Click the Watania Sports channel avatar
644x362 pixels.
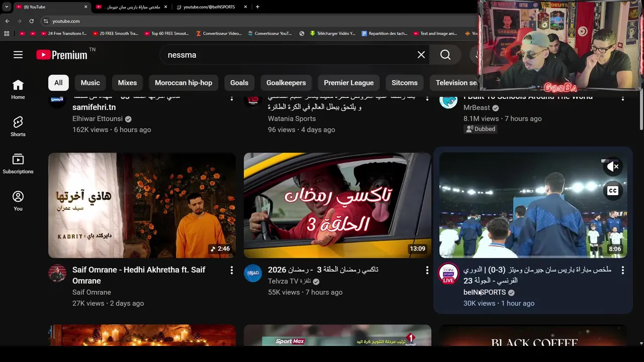click(253, 100)
